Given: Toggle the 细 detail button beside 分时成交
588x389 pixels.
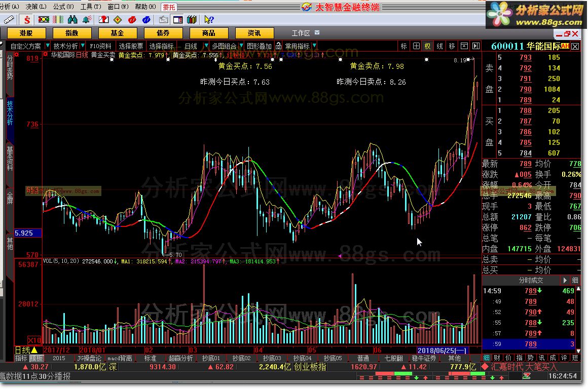Looking at the screenshot, I should pyautogui.click(x=575, y=280).
